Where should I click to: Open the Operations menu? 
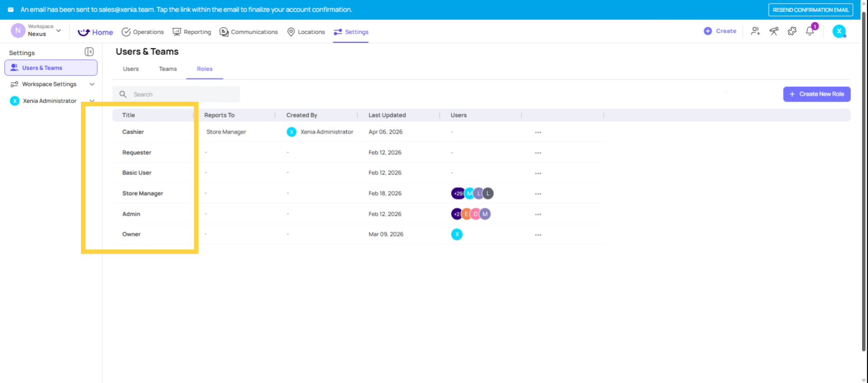pos(143,32)
